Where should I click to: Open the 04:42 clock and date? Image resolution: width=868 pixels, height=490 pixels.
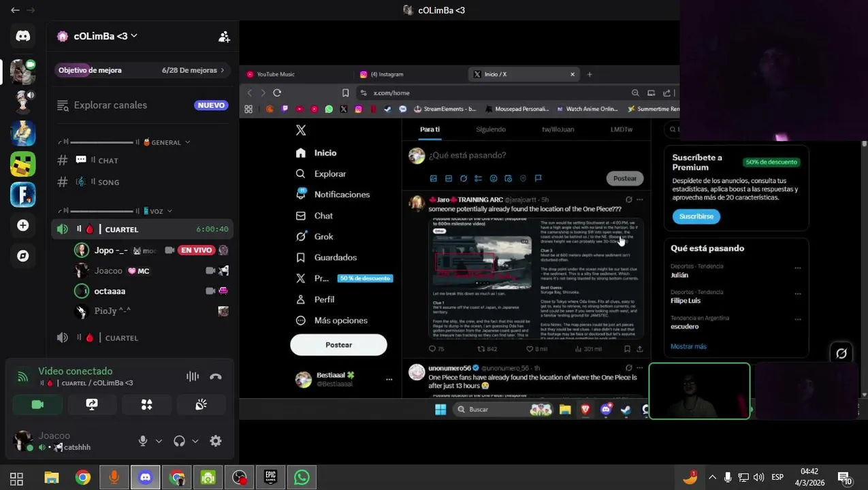809,477
